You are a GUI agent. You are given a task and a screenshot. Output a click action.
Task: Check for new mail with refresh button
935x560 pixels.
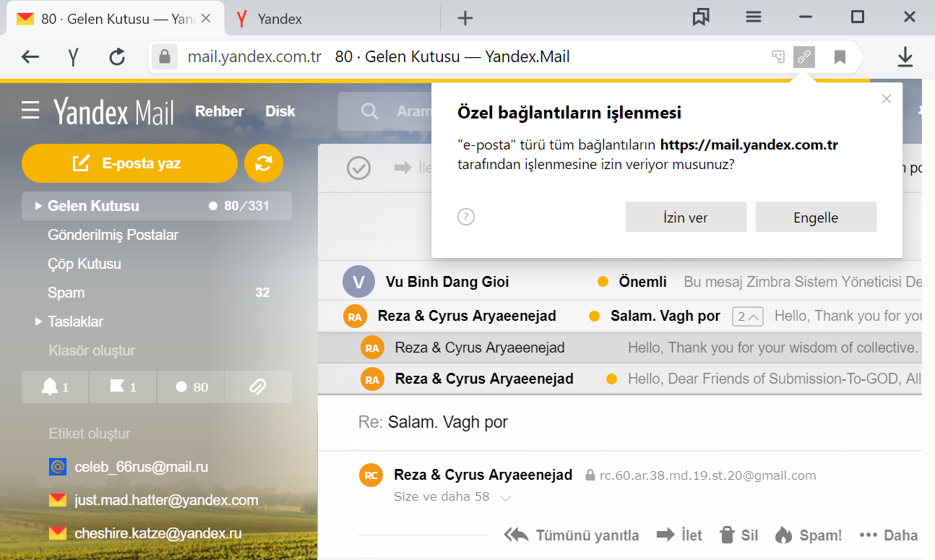264,163
